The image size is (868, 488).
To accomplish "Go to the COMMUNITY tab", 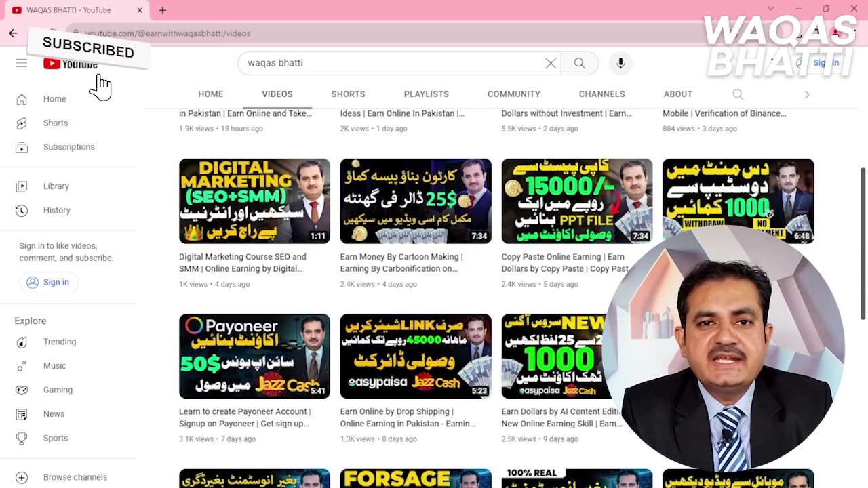I will [513, 94].
